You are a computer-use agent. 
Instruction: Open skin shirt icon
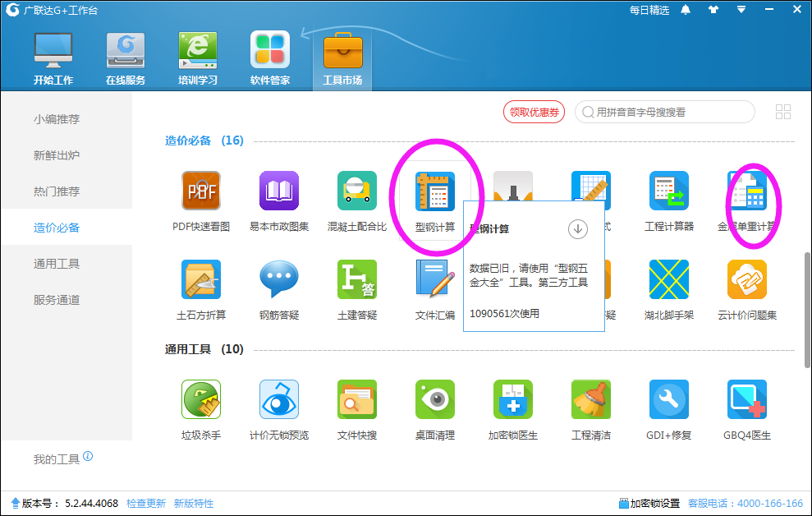tap(713, 10)
